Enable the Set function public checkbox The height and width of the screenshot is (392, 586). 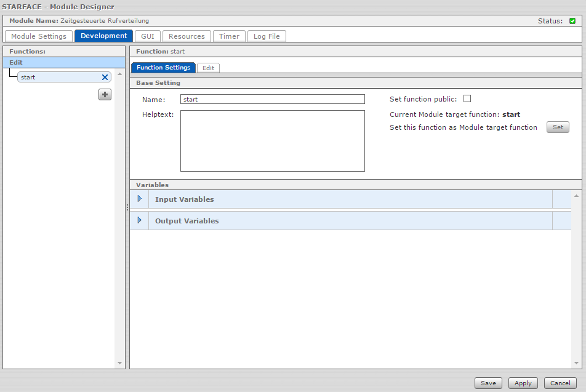pyautogui.click(x=467, y=98)
